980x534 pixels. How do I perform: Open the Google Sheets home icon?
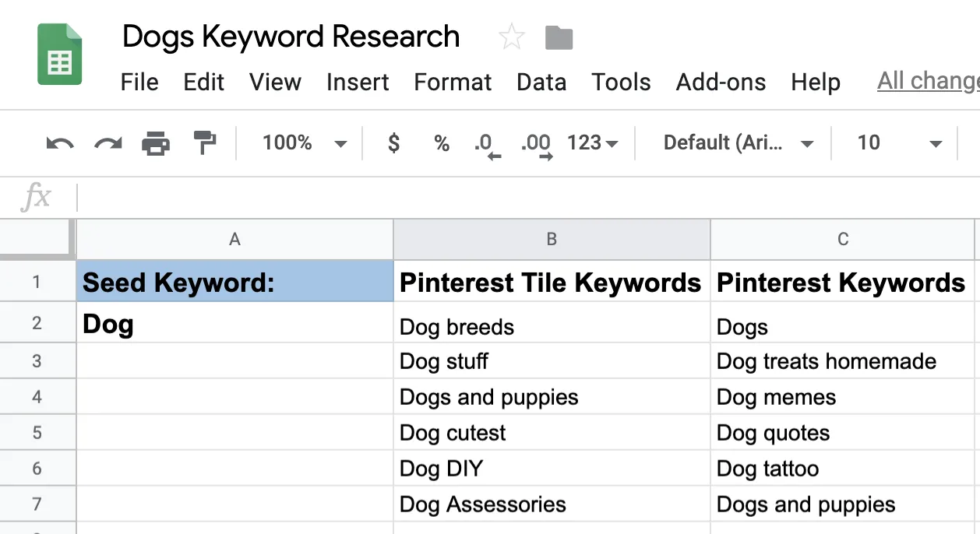(x=60, y=54)
